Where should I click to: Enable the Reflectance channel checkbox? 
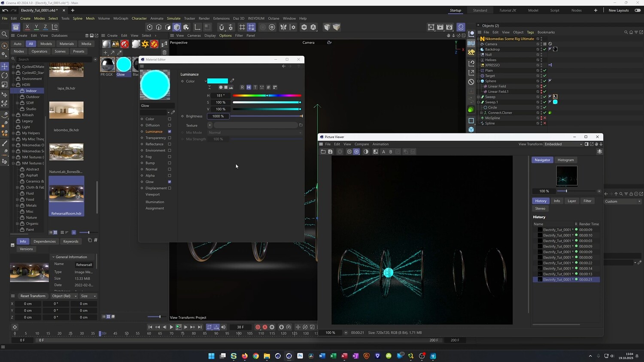(x=170, y=144)
